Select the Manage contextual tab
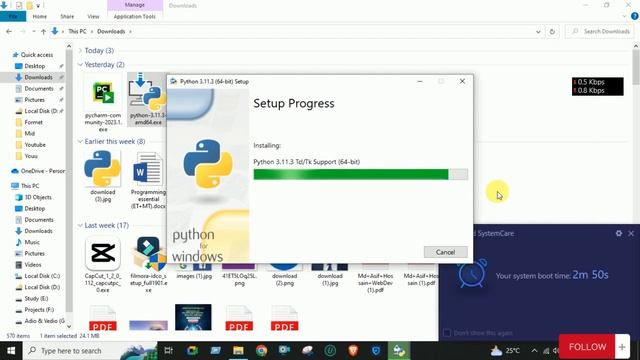The height and width of the screenshot is (360, 640). pyautogui.click(x=135, y=5)
